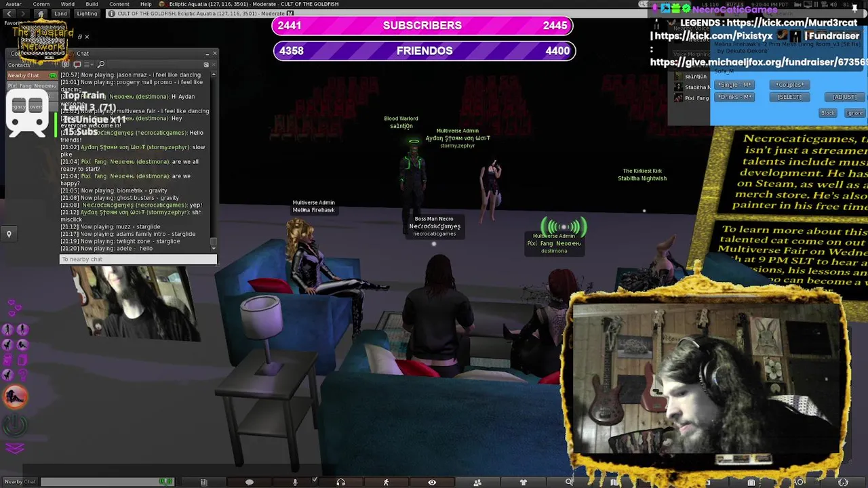This screenshot has width=868, height=488.
Task: Click the Home teleport icon
Action: tap(41, 14)
